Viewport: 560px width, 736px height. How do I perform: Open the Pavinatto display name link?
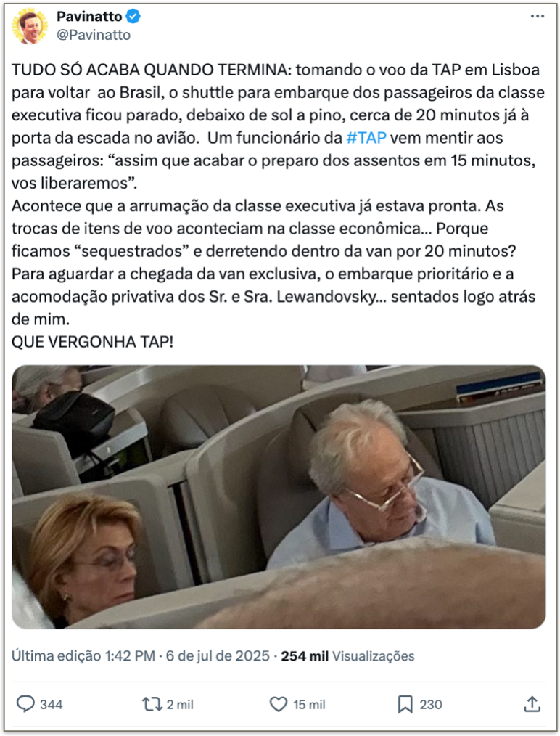pos(89,17)
